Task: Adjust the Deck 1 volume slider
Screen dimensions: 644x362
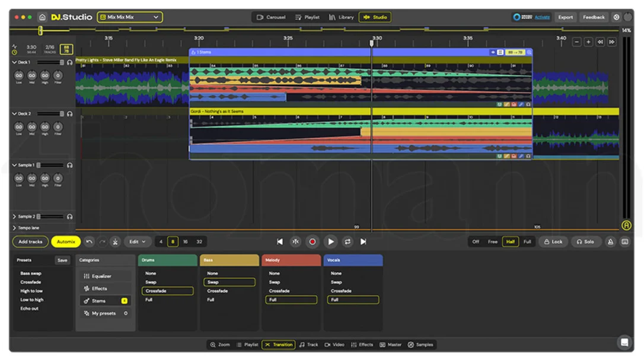Action: [49, 62]
